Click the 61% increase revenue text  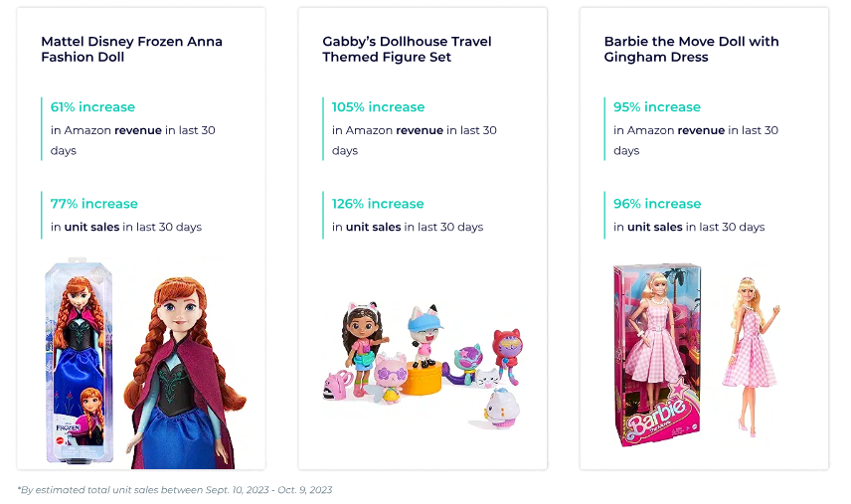(92, 107)
